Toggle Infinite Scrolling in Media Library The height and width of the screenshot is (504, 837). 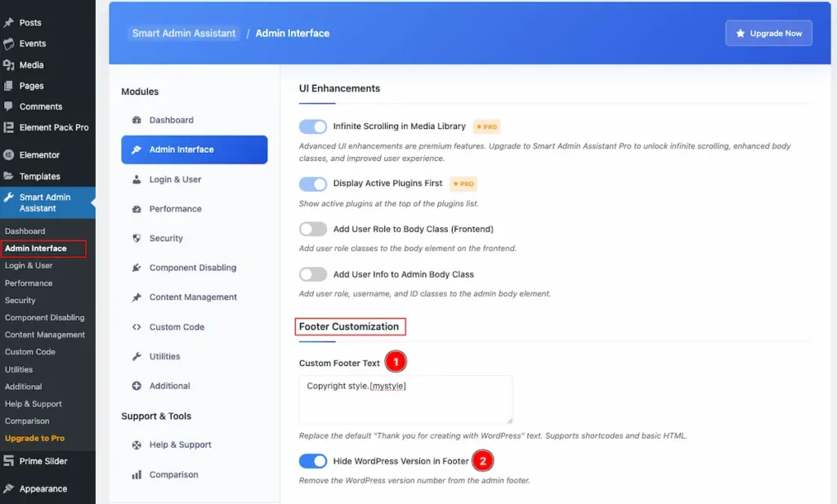[x=313, y=127]
